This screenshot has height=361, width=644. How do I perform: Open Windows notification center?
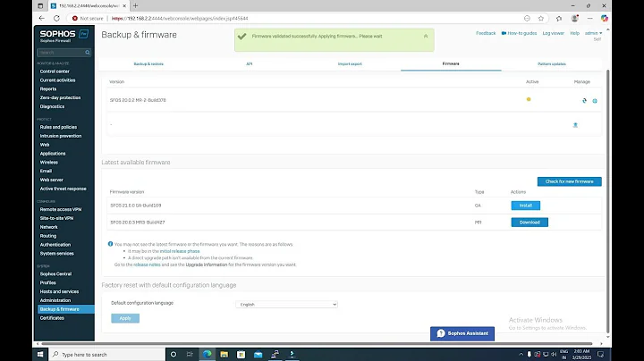click(600, 354)
